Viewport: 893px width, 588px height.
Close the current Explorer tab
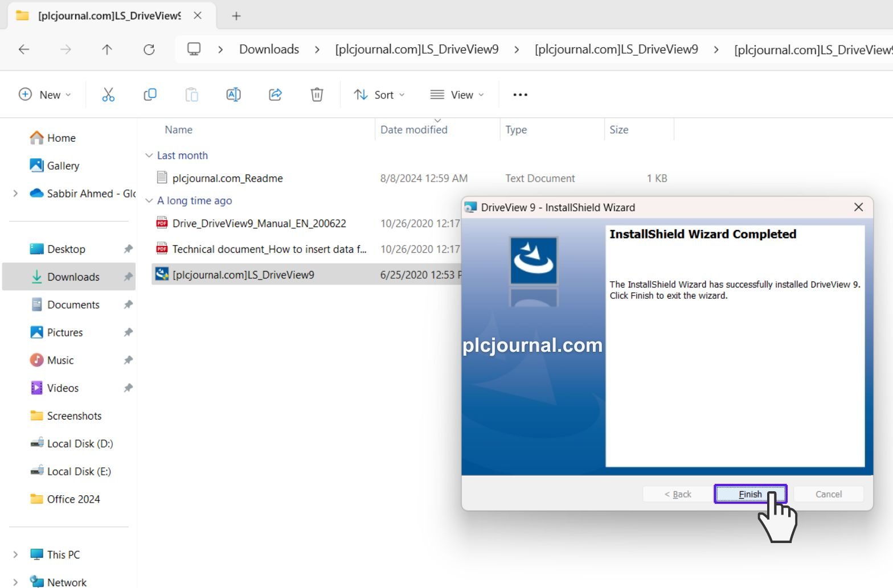[198, 15]
